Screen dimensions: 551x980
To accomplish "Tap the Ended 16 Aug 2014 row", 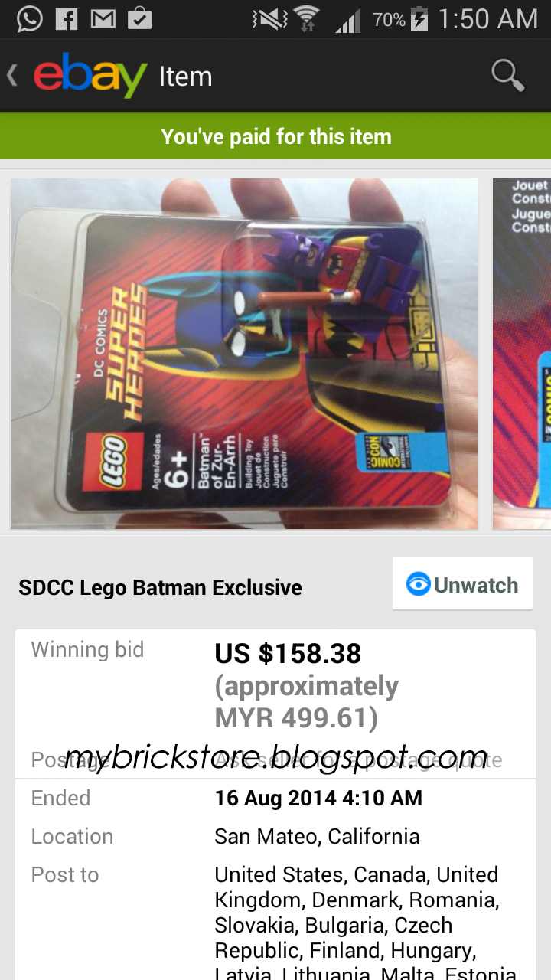I will tap(275, 798).
